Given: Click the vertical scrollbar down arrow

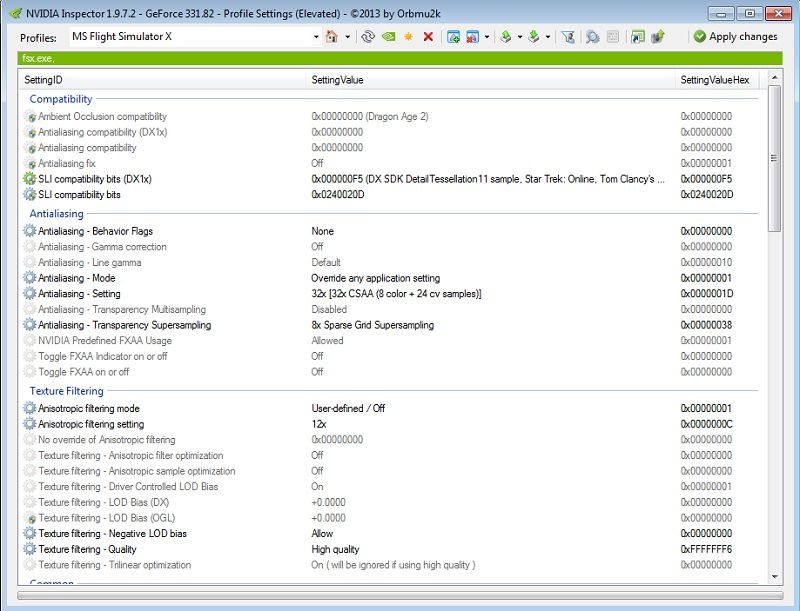Looking at the screenshot, I should tap(774, 576).
